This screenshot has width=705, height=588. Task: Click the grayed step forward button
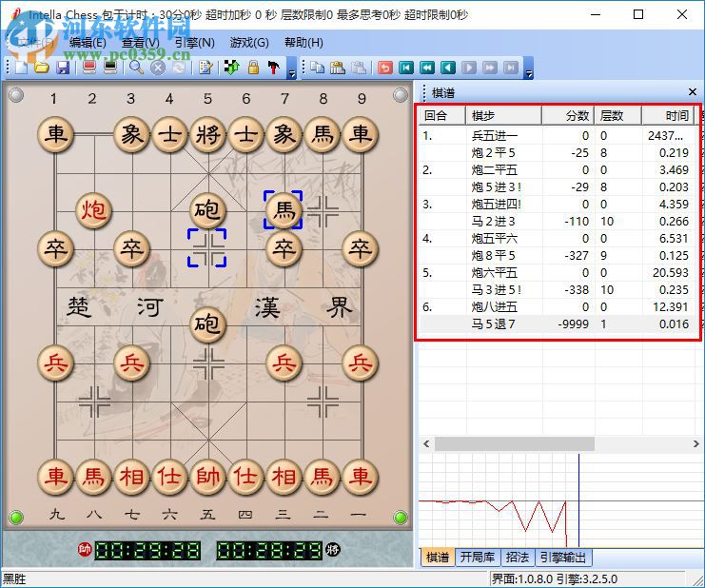469,68
